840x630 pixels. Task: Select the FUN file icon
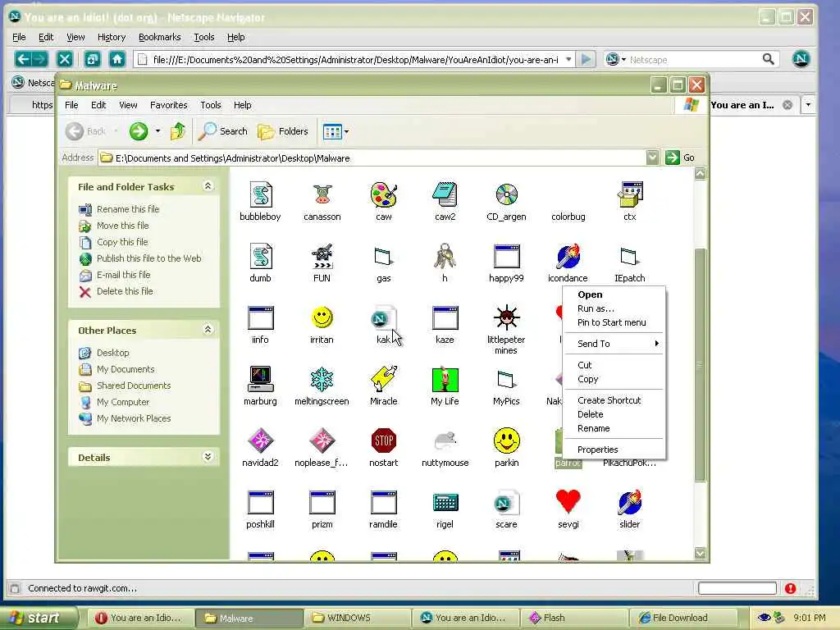point(322,257)
